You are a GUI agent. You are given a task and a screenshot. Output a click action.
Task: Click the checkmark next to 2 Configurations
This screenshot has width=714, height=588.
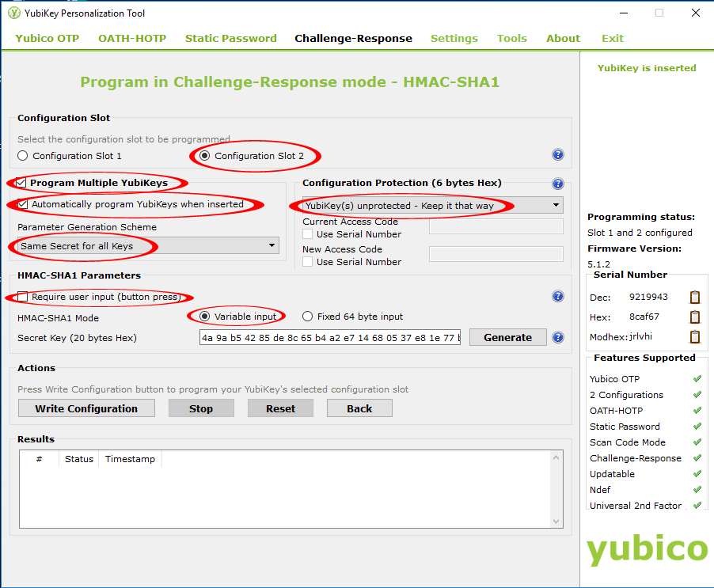[697, 395]
